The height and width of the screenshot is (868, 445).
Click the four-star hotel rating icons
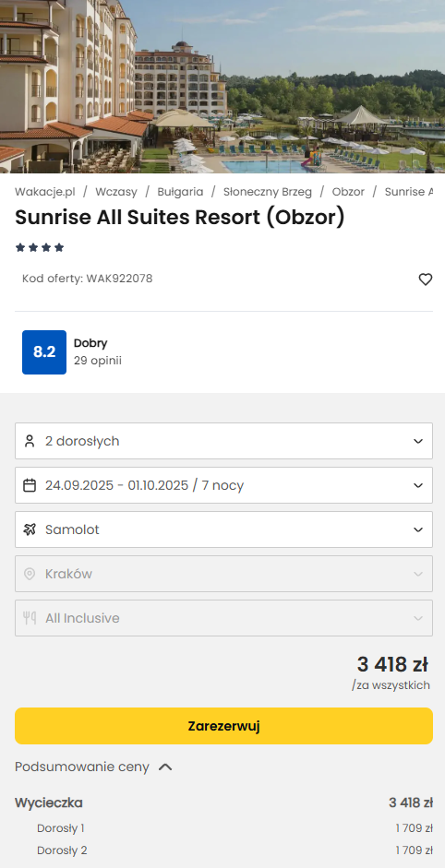click(40, 247)
